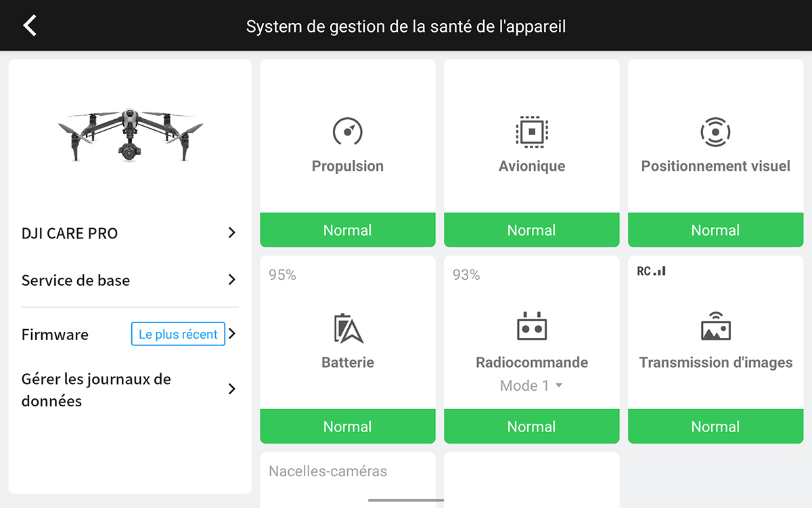Open the Batterie icon
Viewport: 812px width, 508px height.
click(x=348, y=329)
